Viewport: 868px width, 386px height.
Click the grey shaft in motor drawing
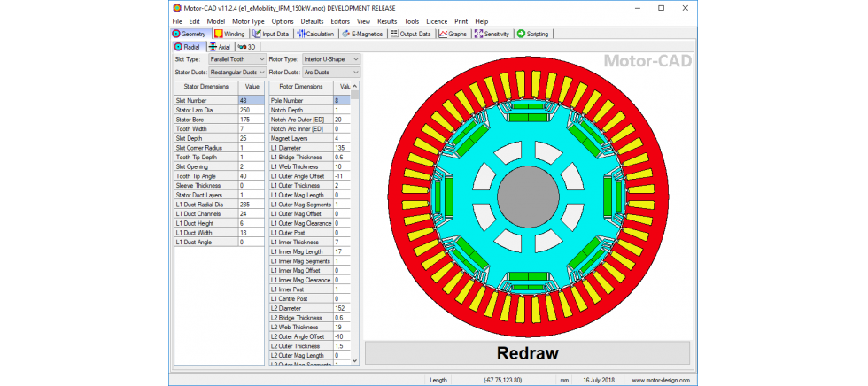[x=528, y=196]
